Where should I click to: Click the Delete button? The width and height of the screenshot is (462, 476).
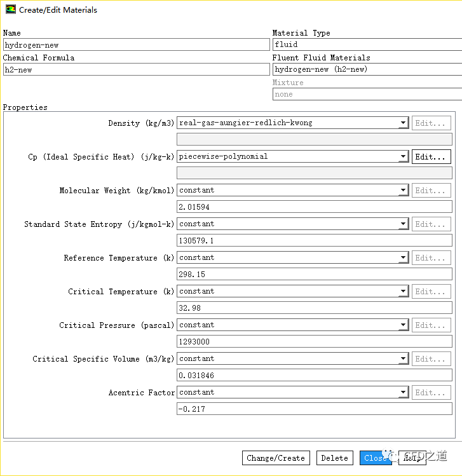(334, 458)
